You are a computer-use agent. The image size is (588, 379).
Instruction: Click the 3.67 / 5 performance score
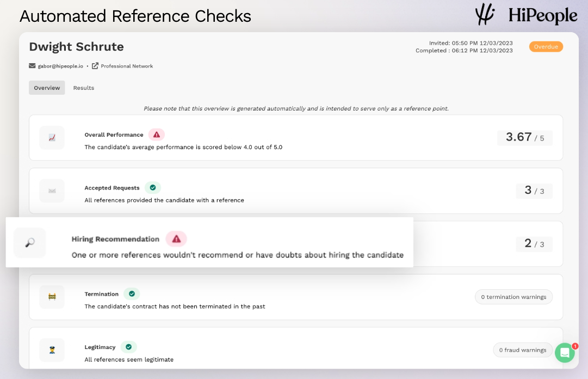tap(524, 138)
